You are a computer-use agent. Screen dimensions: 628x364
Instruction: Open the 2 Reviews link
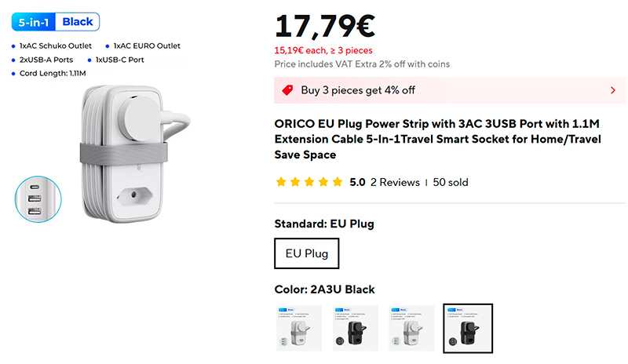pyautogui.click(x=395, y=182)
